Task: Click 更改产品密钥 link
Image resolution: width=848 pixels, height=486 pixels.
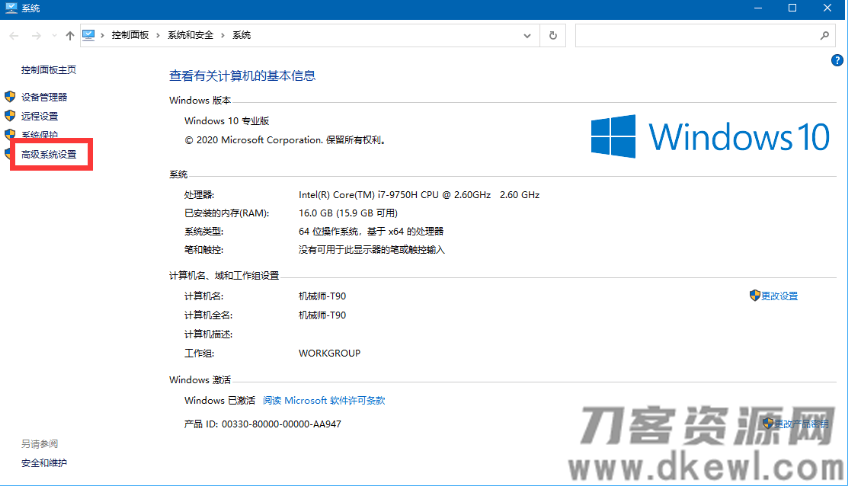Action: [x=801, y=424]
